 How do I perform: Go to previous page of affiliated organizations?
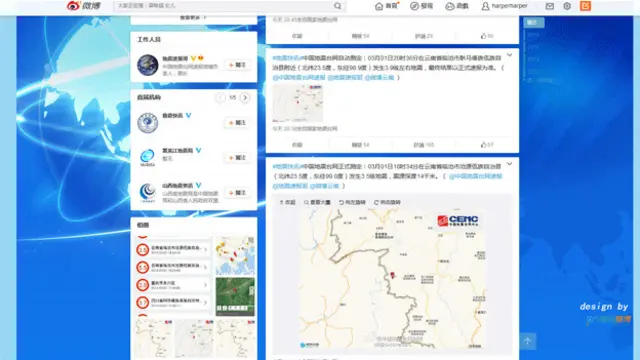220,98
